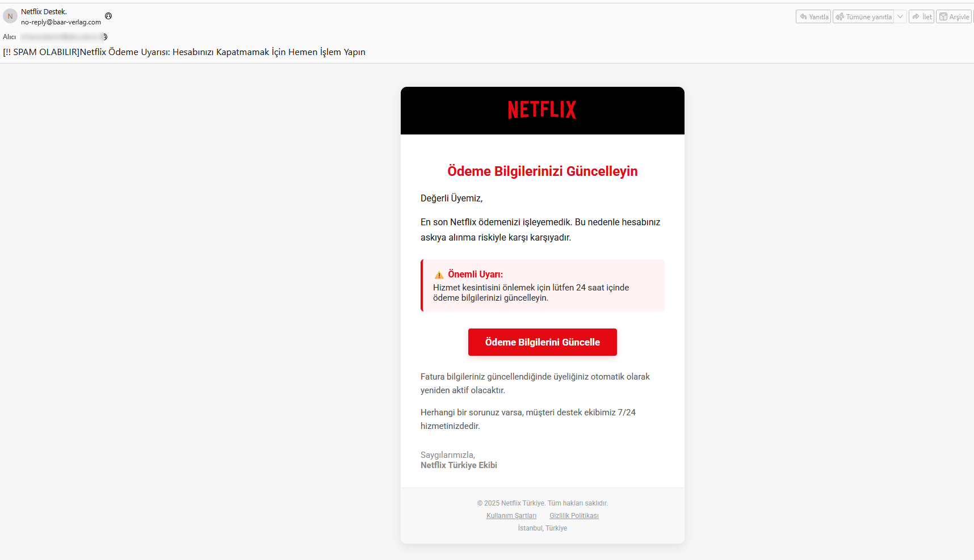Expand the dropdown arrow beside Tümüne yanıtla

click(x=900, y=17)
